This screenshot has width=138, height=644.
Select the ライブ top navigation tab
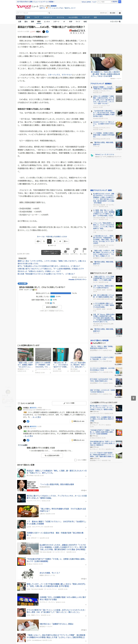click(37, 17)
